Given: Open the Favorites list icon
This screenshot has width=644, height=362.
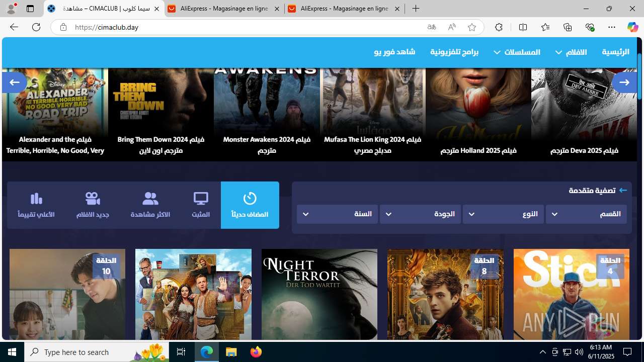Looking at the screenshot, I should (545, 27).
